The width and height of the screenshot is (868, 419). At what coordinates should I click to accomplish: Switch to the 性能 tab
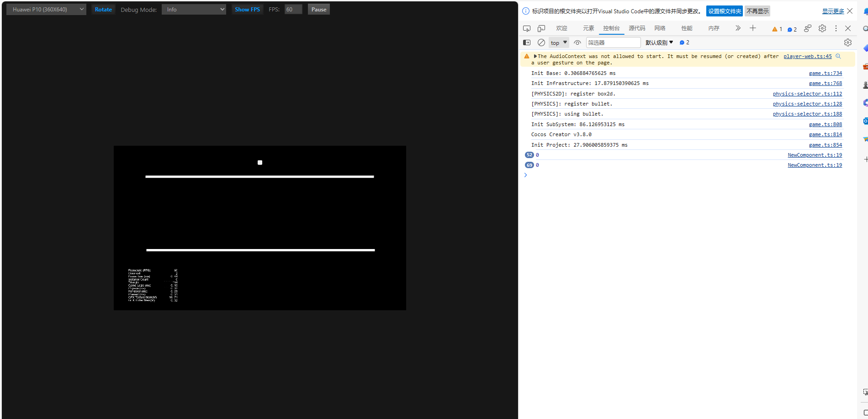(x=687, y=28)
